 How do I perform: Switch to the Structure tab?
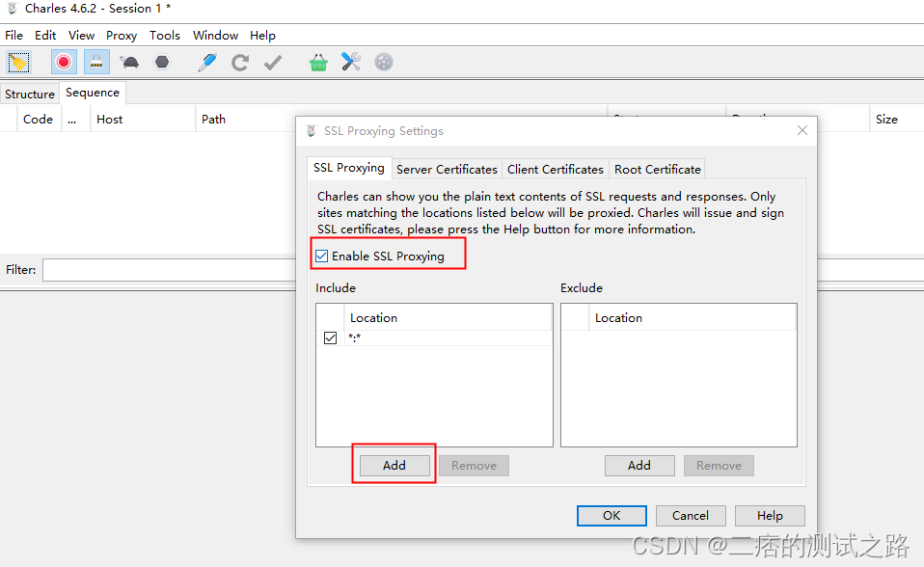pyautogui.click(x=30, y=94)
